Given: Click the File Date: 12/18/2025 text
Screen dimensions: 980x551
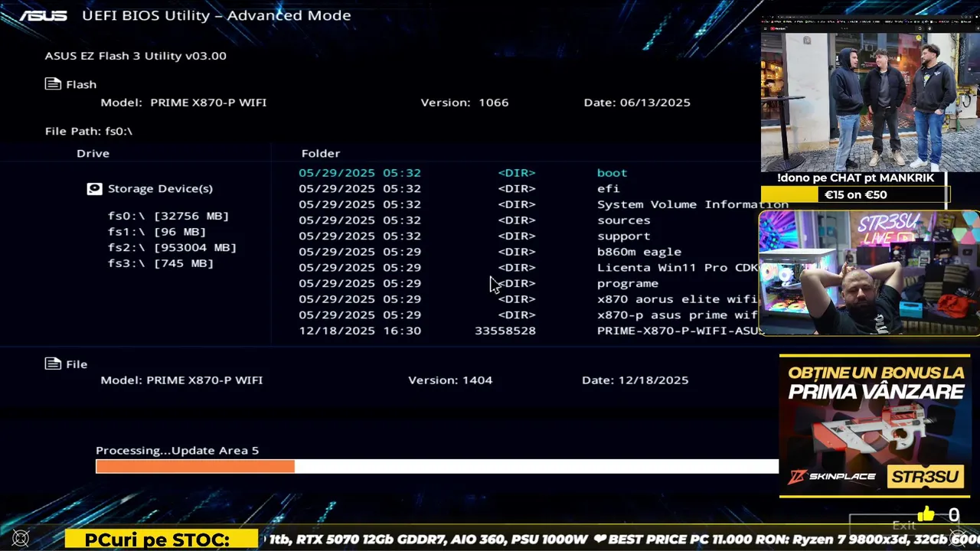Looking at the screenshot, I should [635, 380].
